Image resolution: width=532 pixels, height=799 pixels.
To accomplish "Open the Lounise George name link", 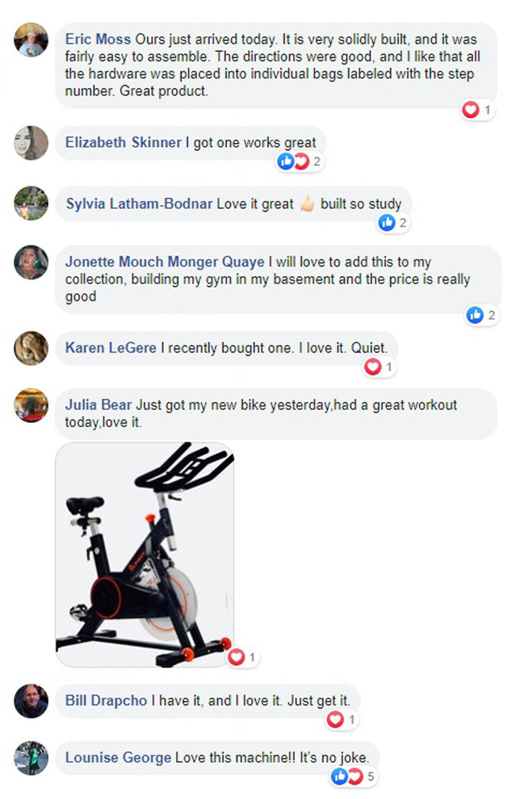I will click(118, 758).
